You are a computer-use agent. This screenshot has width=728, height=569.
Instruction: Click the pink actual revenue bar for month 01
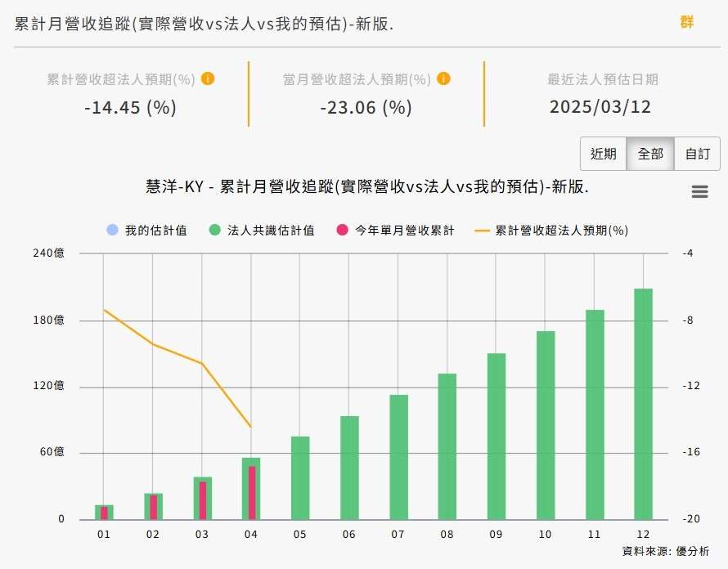[104, 513]
